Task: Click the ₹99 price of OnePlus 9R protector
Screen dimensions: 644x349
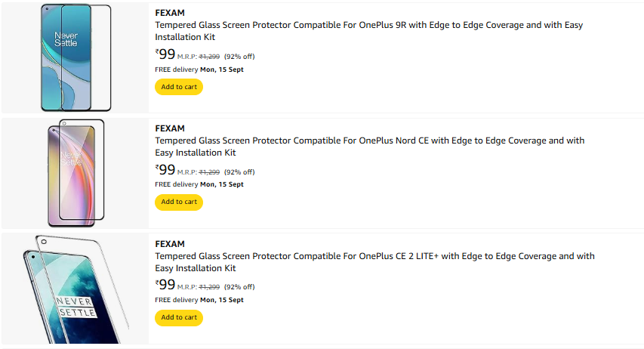Action: coord(165,54)
